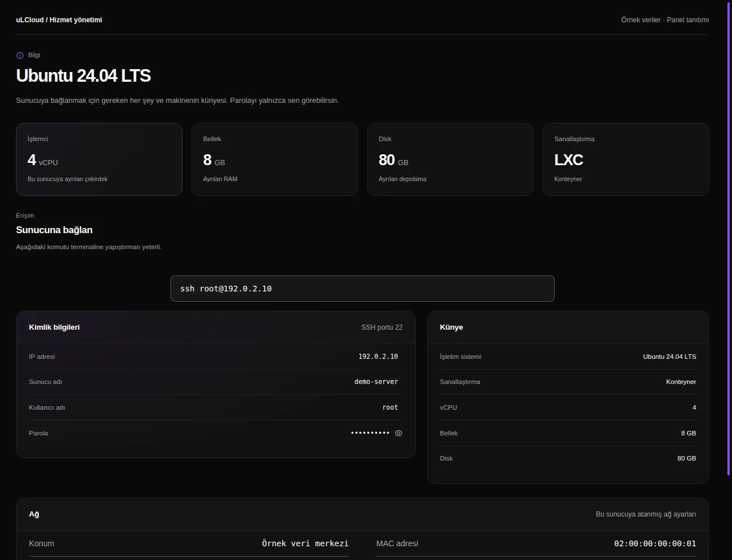
Task: Click the ssh root@192.0.2.10 command field
Action: click(363, 289)
